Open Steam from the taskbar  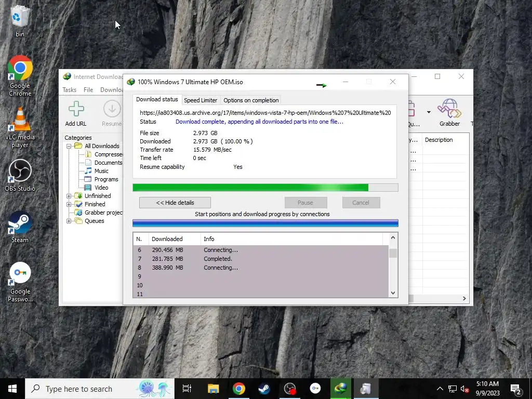click(x=264, y=389)
